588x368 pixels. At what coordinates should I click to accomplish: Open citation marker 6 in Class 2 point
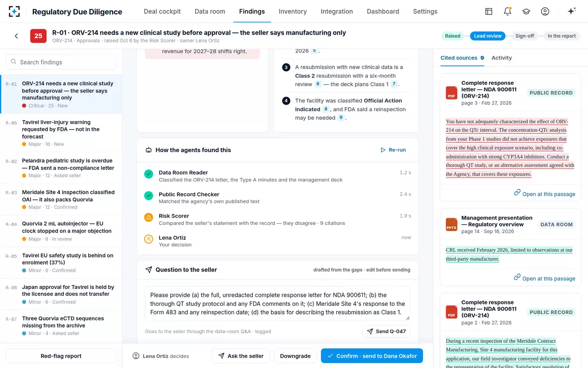[x=318, y=84]
